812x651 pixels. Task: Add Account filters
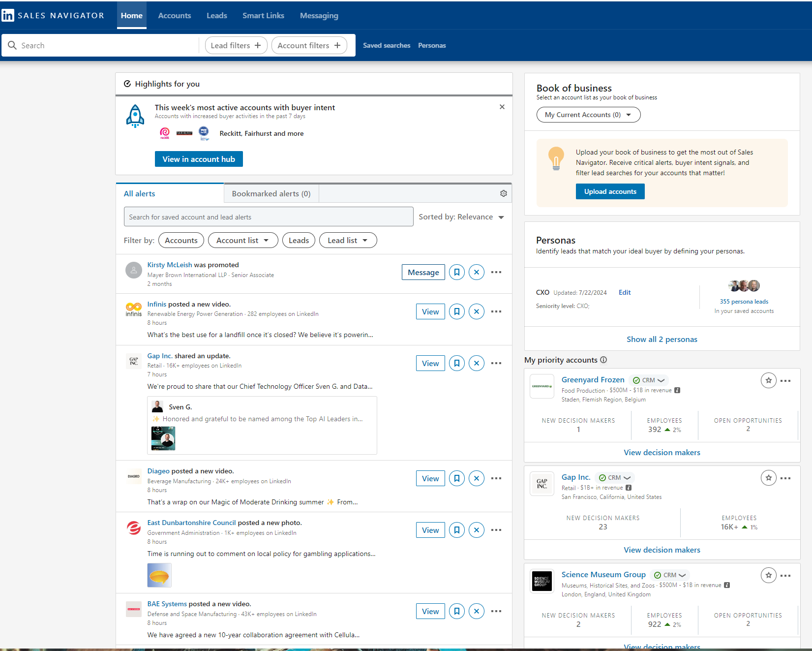309,45
